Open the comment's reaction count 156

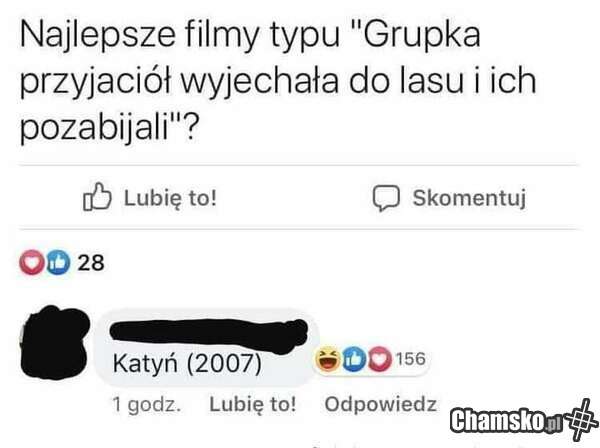(x=410, y=359)
